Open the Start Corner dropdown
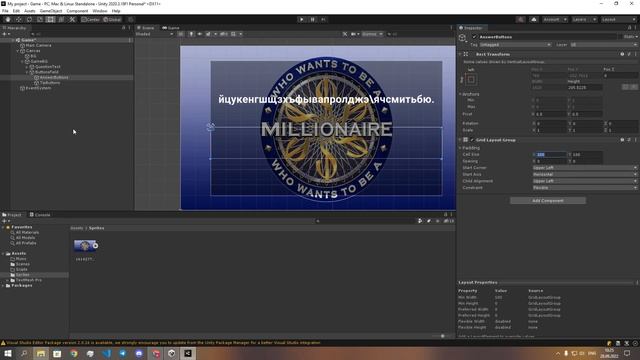This screenshot has width=640, height=360. [x=585, y=168]
